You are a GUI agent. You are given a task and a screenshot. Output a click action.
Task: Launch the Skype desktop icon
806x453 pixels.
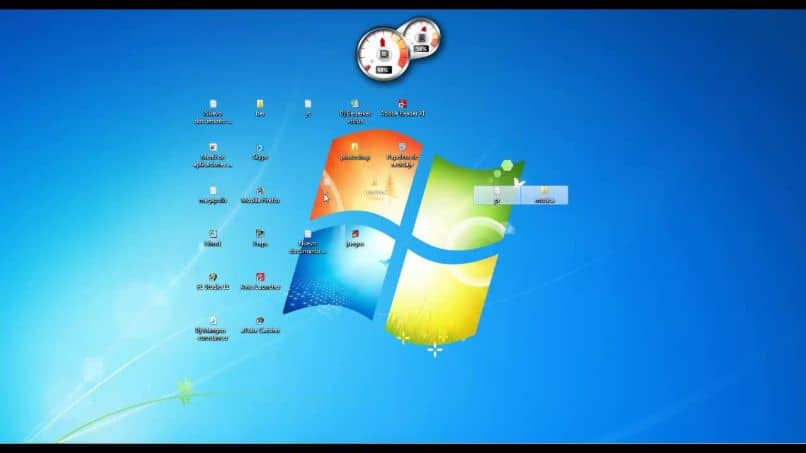click(x=260, y=152)
